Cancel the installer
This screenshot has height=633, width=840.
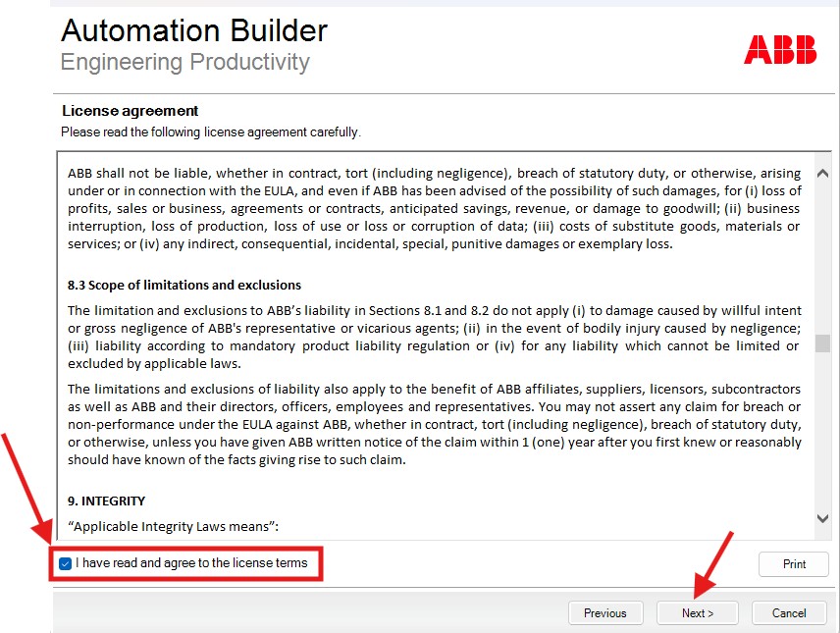click(x=789, y=612)
